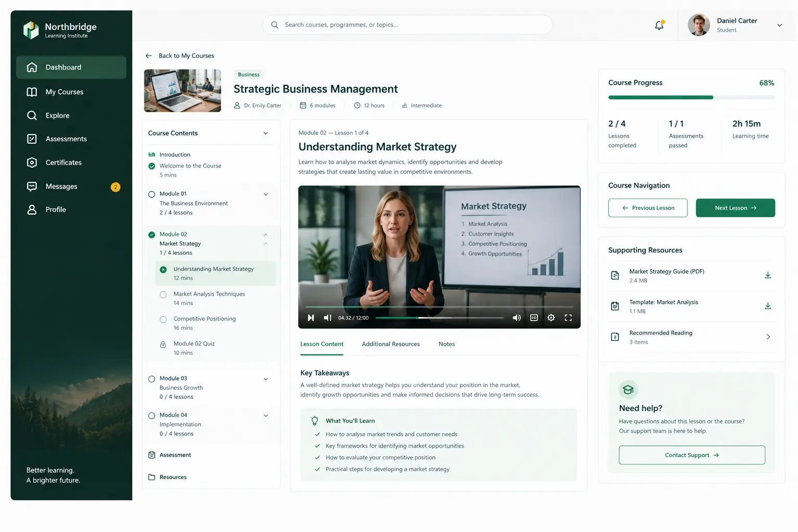Expand Module 03 Business Growth chevron
This screenshot has height=532, width=798.
(x=265, y=379)
